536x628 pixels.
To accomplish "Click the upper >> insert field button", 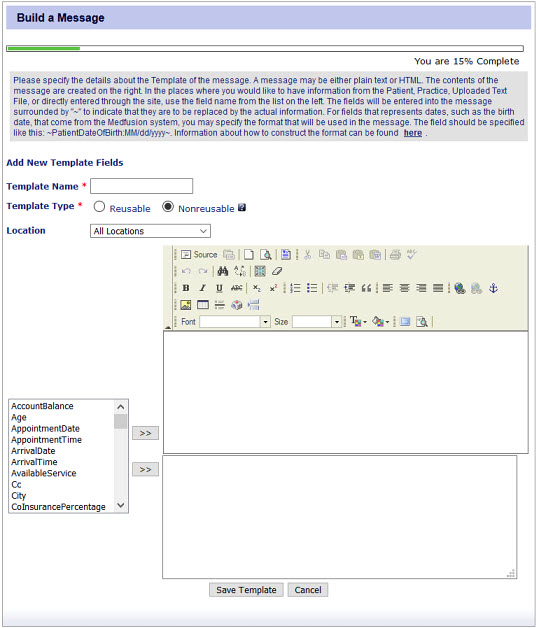I will pos(145,433).
